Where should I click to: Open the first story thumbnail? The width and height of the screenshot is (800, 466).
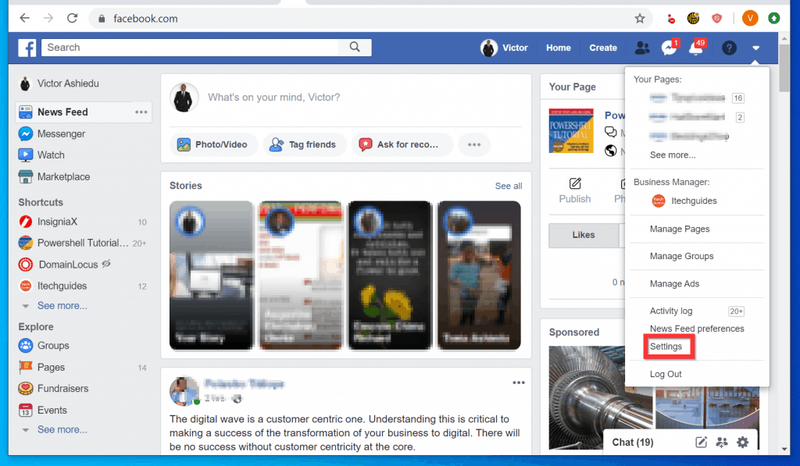coord(211,276)
